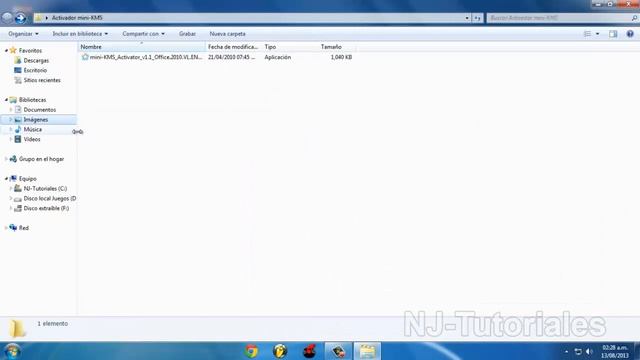640x360 pixels.
Task: Select Bibliotecas in the navigation pane
Action: [32, 100]
